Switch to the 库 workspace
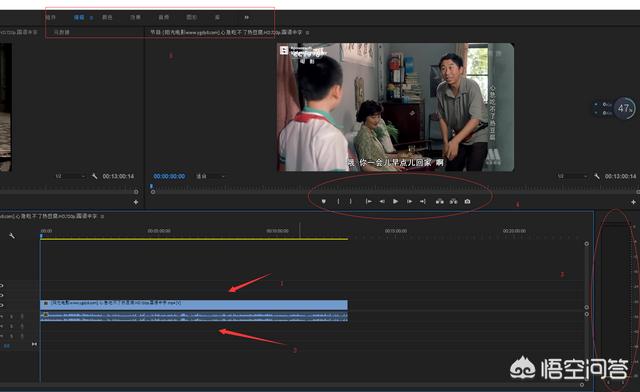640x392 pixels. [x=218, y=17]
